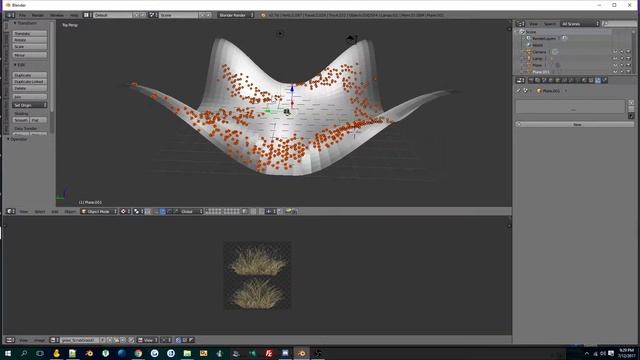Expand the Operator panel
The height and width of the screenshot is (360, 640).
pyautogui.click(x=17, y=139)
